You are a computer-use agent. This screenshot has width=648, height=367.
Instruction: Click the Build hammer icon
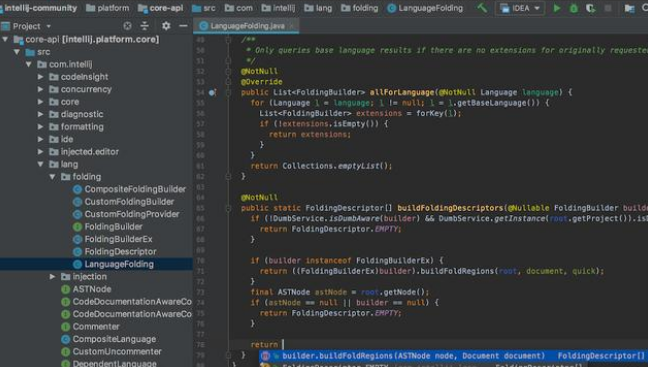click(482, 8)
